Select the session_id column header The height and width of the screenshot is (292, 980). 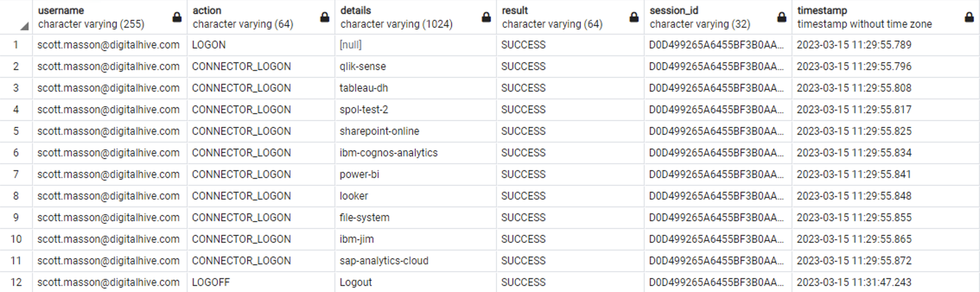pyautogui.click(x=718, y=17)
